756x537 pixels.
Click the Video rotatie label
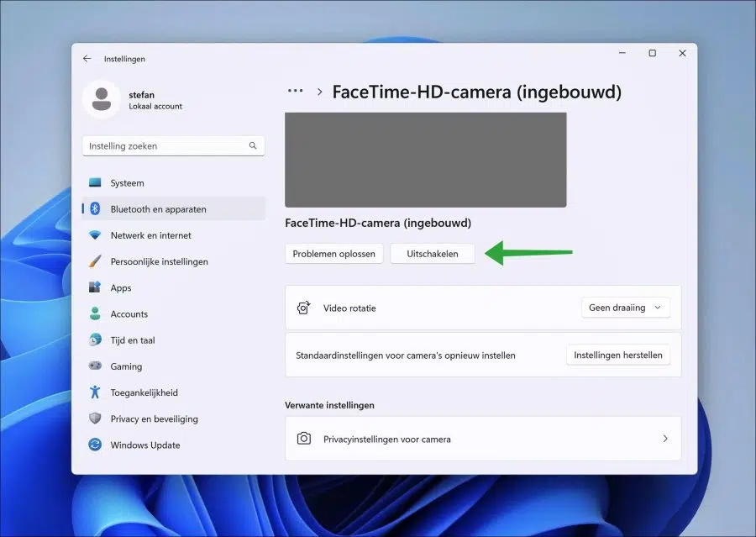point(349,308)
